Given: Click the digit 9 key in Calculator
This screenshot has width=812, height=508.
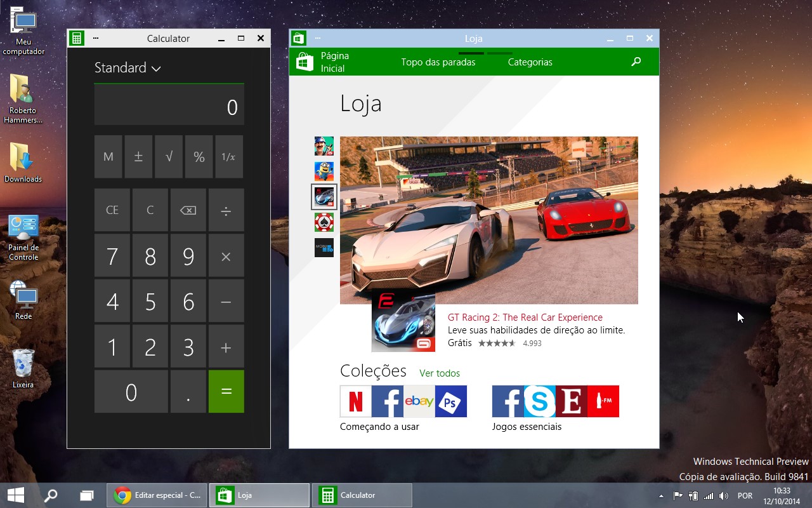Looking at the screenshot, I should click(188, 256).
